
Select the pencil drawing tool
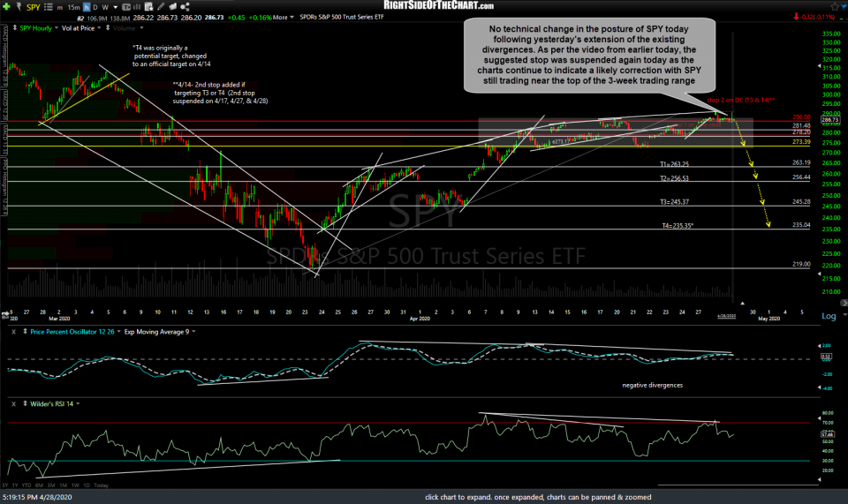tap(161, 7)
